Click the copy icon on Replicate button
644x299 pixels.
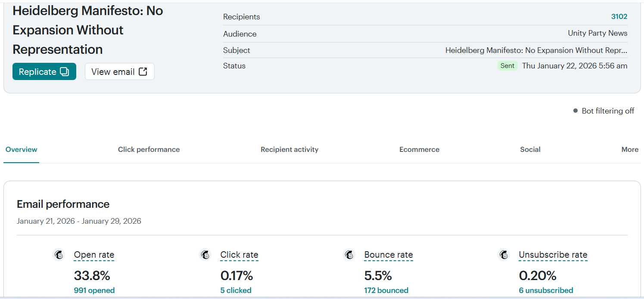64,72
